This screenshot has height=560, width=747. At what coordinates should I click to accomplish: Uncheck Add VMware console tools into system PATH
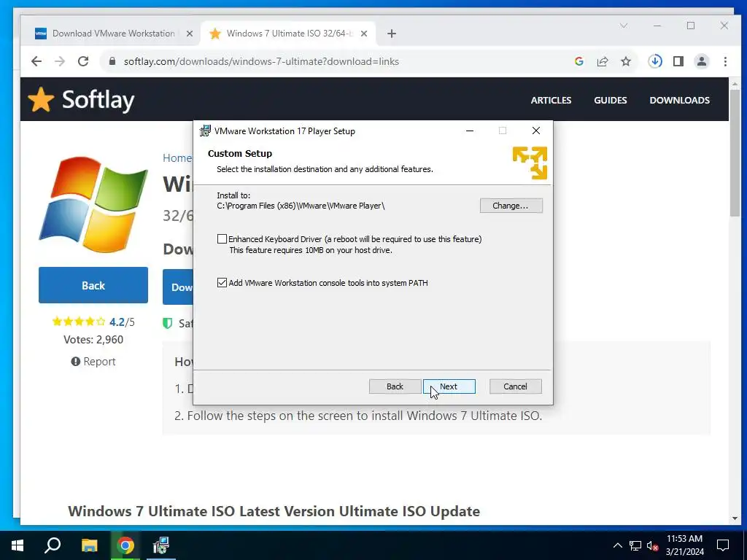pyautogui.click(x=222, y=283)
